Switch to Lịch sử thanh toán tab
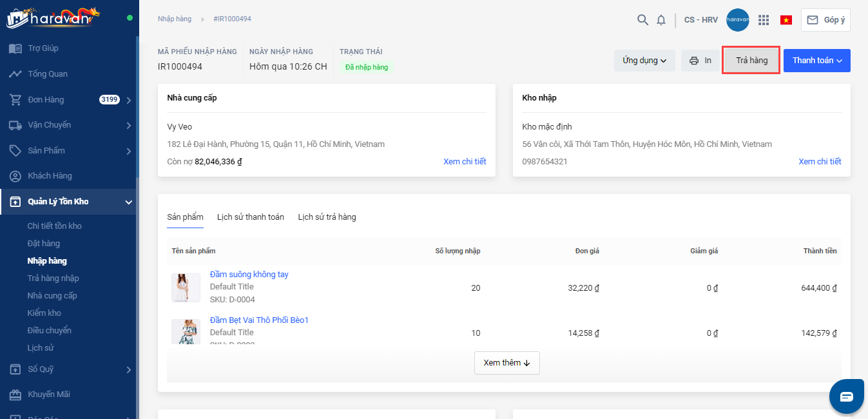 (x=250, y=217)
